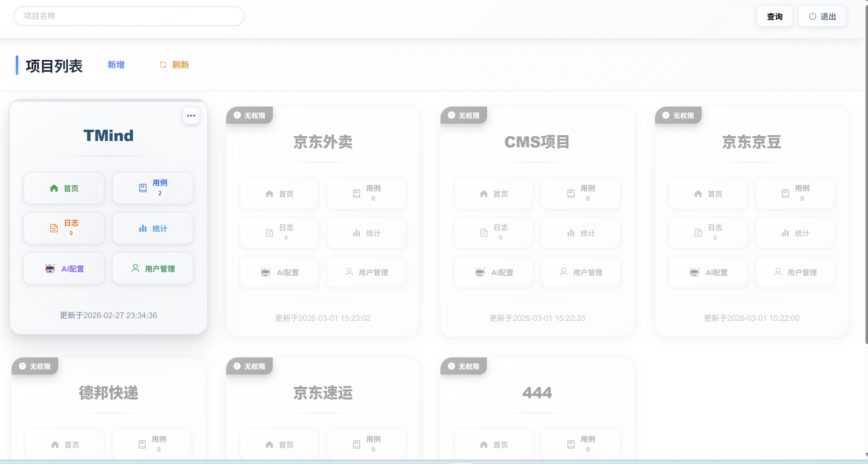Open the 首页 home icon on TMind card
Screen dimensions: 868x464
pos(64,188)
